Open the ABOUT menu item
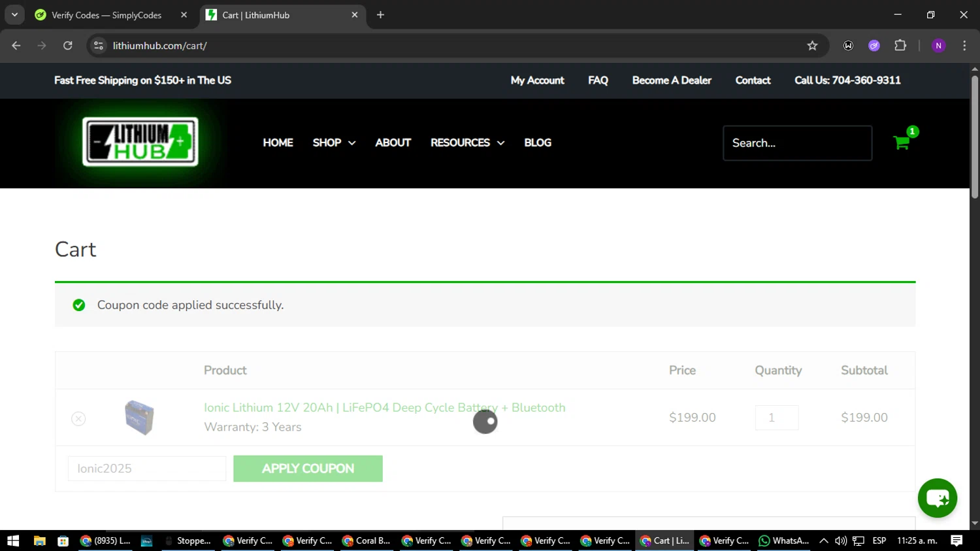980x551 pixels. [393, 142]
